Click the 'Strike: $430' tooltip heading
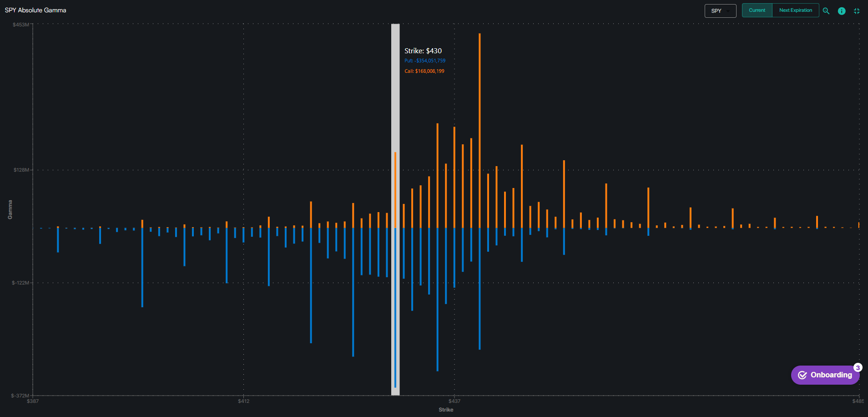Screen dimensions: 868x417 click(423, 51)
